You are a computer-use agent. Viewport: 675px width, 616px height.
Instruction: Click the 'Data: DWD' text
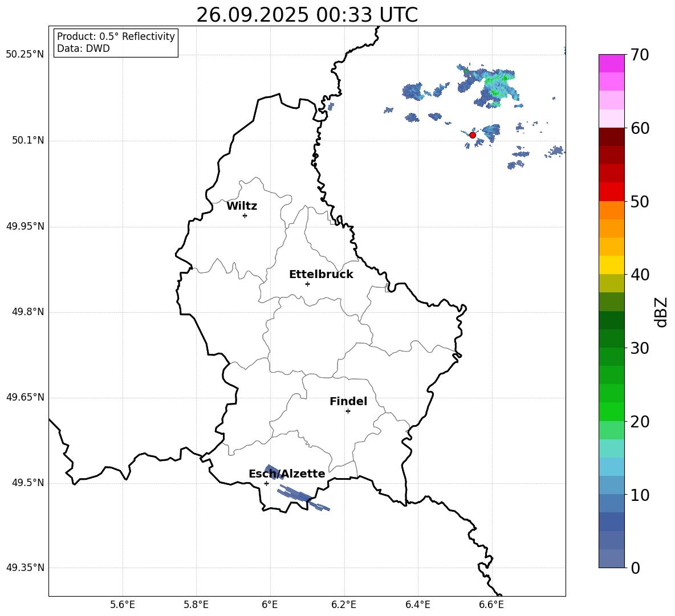[83, 48]
